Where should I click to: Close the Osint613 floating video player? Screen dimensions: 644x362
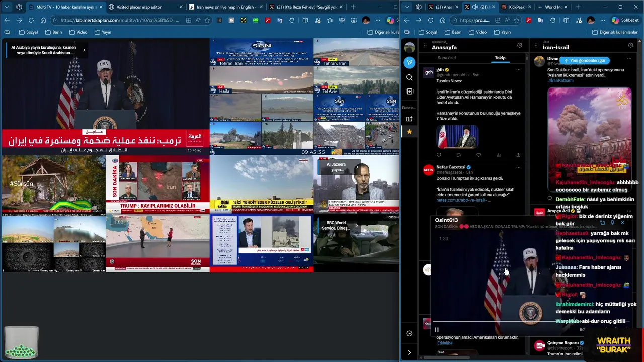tap(622, 223)
